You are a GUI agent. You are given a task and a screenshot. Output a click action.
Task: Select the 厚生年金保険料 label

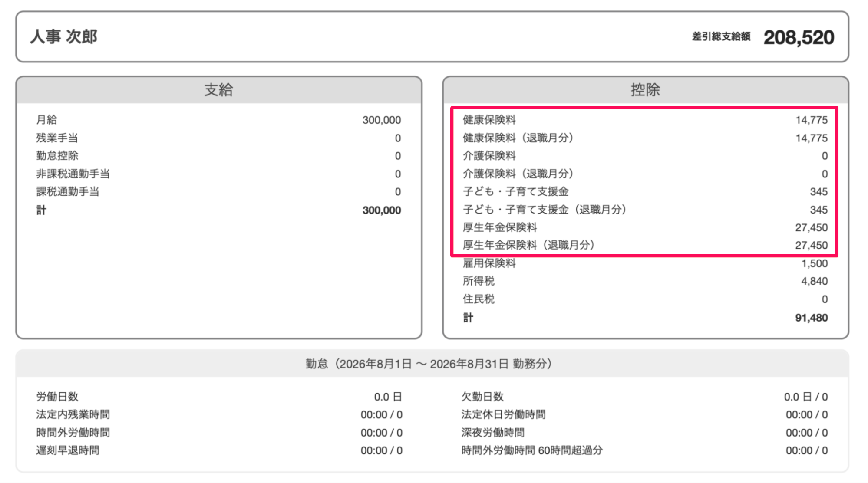point(500,227)
